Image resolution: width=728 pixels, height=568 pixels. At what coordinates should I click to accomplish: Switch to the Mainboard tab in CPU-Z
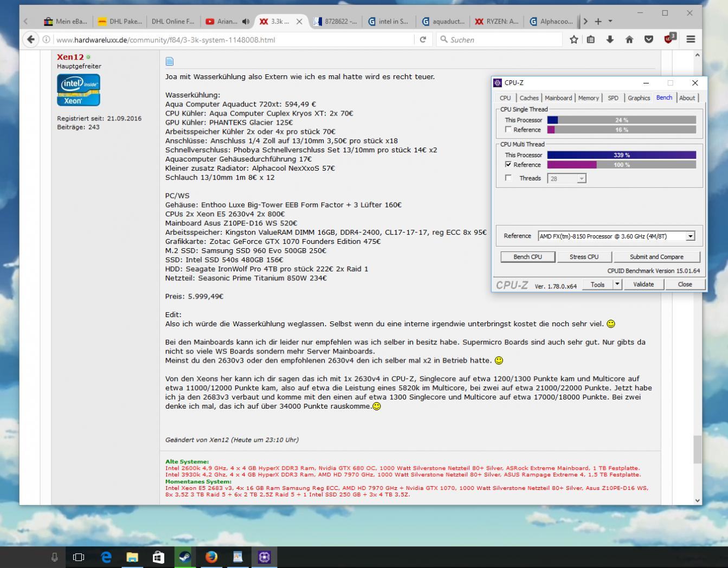pyautogui.click(x=558, y=98)
